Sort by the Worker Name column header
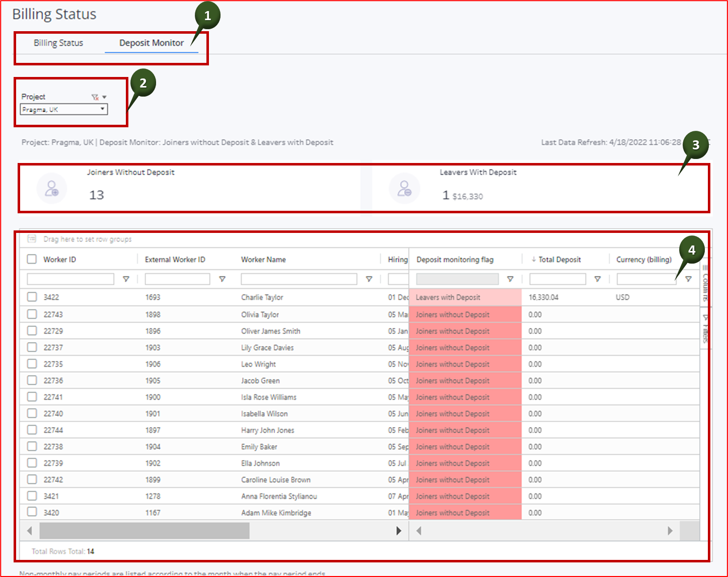This screenshot has width=728, height=577. 263,259
